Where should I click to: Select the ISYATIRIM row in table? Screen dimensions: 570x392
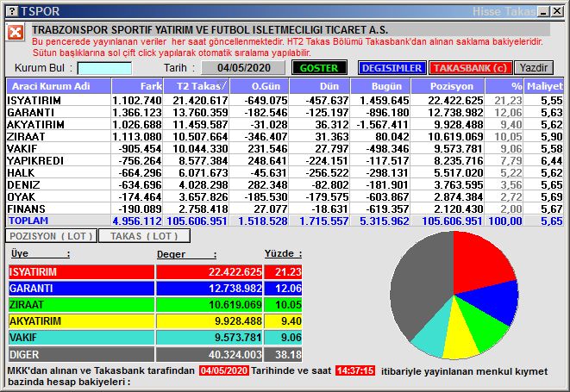click(285, 100)
